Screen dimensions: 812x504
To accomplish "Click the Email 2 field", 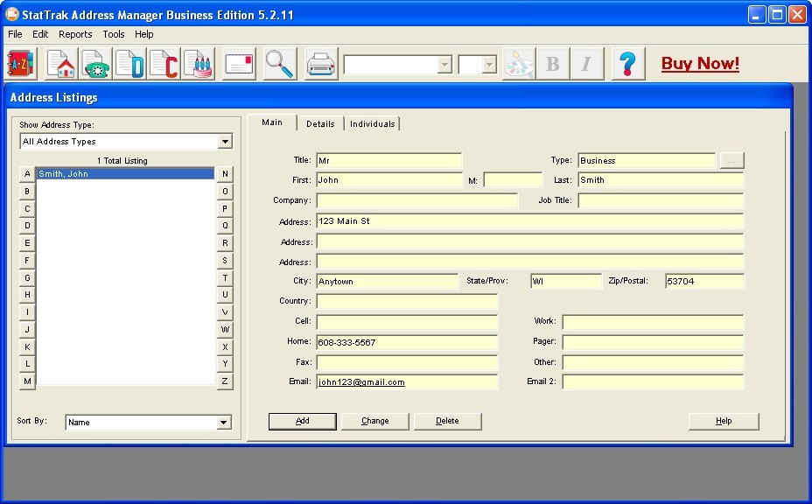I will [653, 382].
